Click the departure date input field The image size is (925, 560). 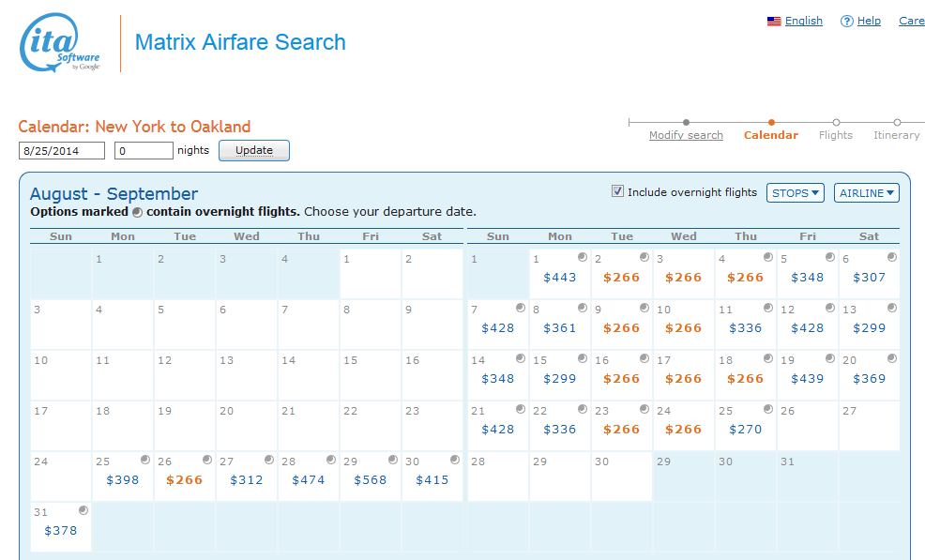click(x=61, y=150)
